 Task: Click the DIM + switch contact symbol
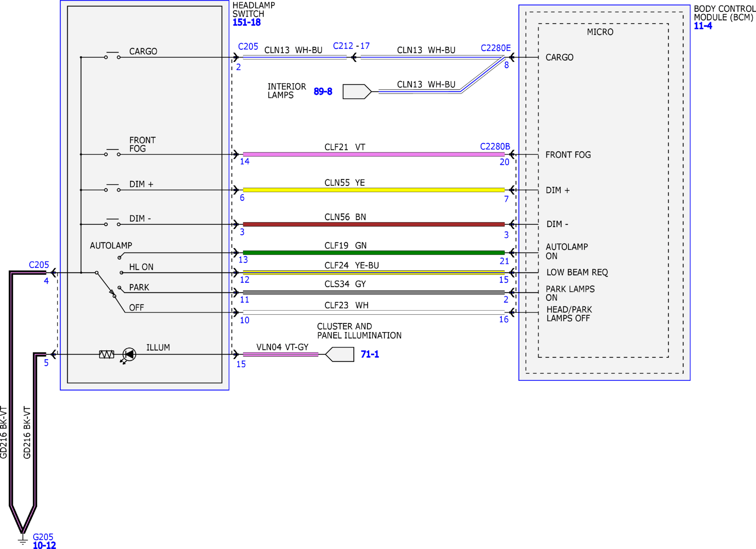(113, 188)
